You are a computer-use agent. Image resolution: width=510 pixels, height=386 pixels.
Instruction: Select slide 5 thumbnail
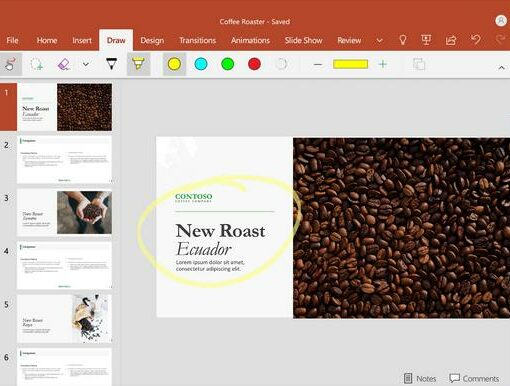coord(64,319)
